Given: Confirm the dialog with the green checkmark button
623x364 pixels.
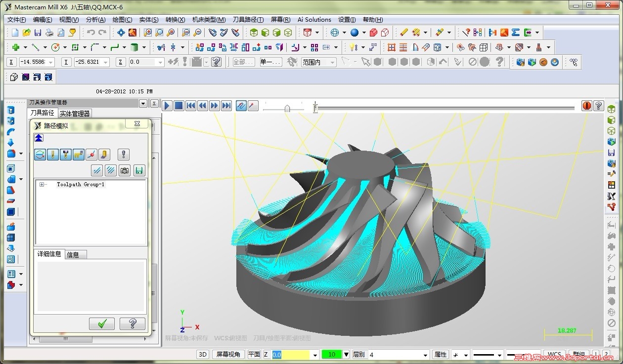Looking at the screenshot, I should pos(102,324).
